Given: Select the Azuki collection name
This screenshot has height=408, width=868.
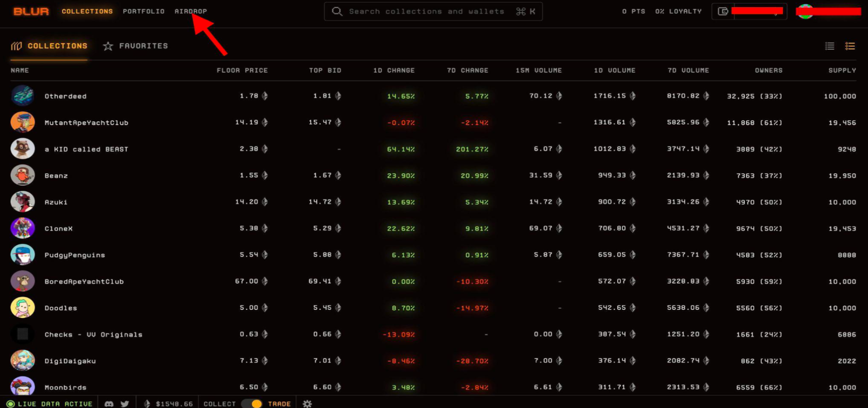Looking at the screenshot, I should click(56, 202).
